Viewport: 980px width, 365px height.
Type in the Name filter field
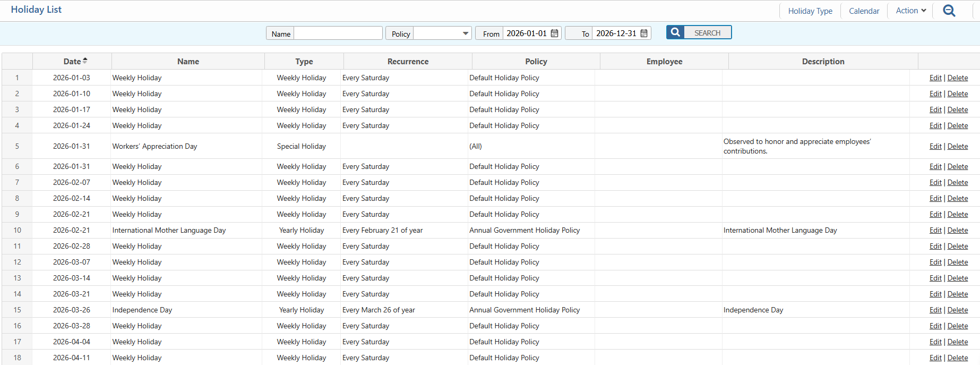[338, 33]
